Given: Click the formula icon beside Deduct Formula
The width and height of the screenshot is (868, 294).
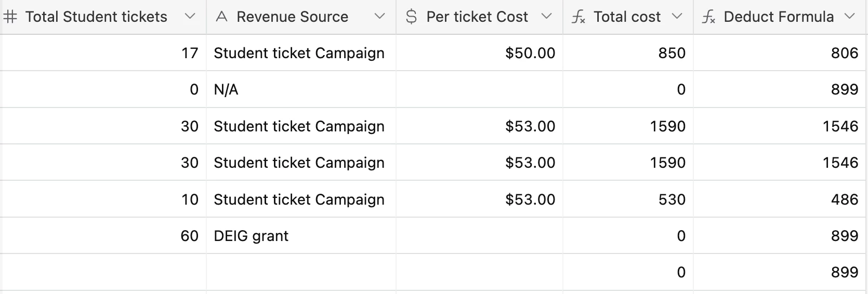Looking at the screenshot, I should pos(708,17).
